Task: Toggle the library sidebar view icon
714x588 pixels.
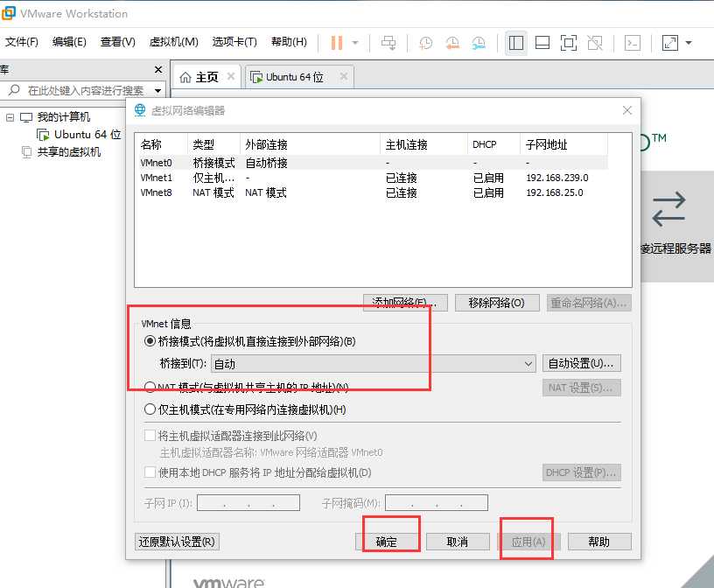Action: (516, 43)
